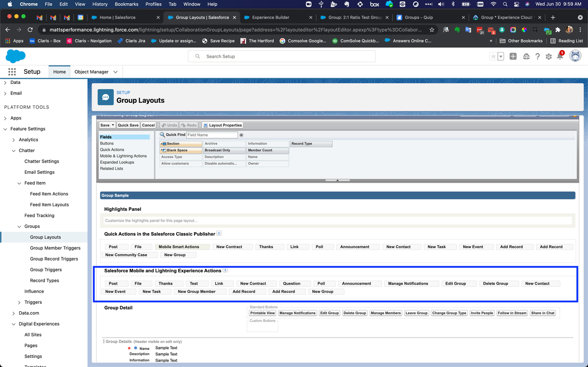The image size is (588, 367).
Task: Open Layout Properties
Action: [223, 125]
